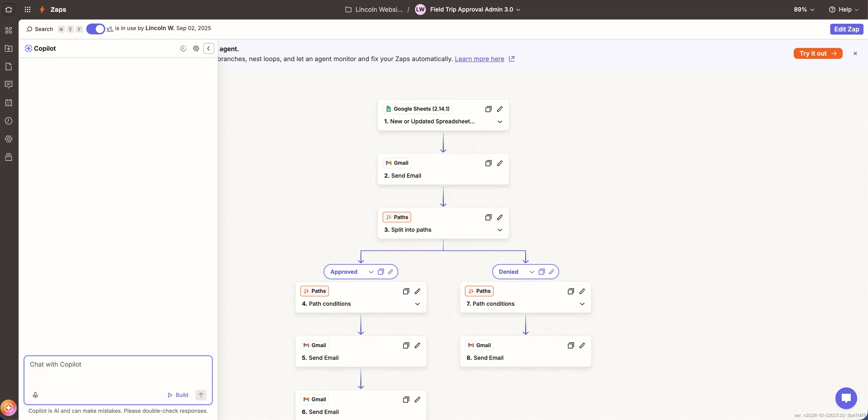Click the microphone icon in Copilot chat
Screen dimensions: 868x420
35,395
